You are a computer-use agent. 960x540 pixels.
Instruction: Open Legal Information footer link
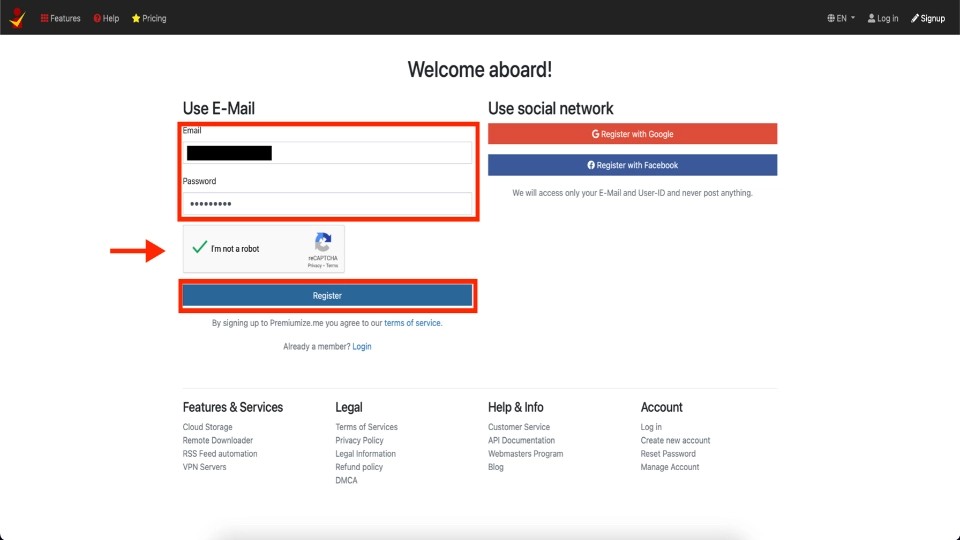click(x=366, y=454)
